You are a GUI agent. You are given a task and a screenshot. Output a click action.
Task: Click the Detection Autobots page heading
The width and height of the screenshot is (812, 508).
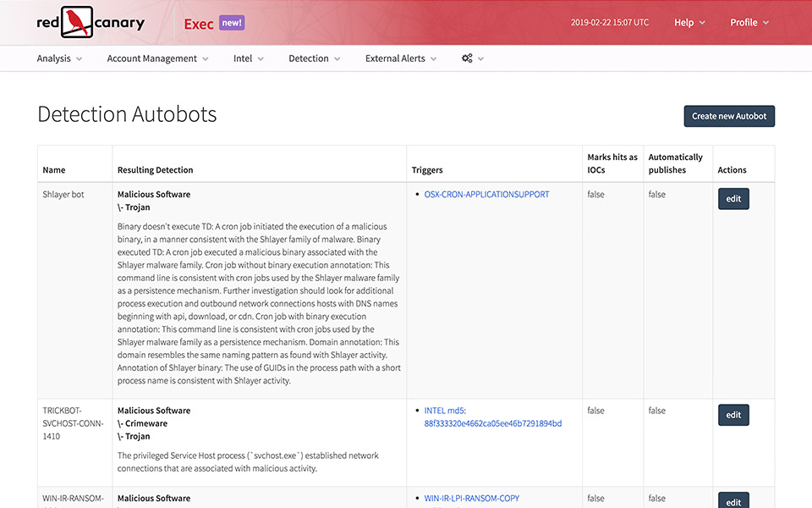127,114
